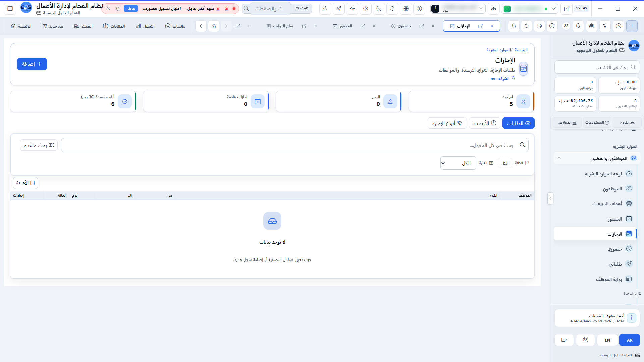Image resolution: width=644 pixels, height=362 pixels.
Task: Open the الفترة period dropdown showing الكل
Action: (x=458, y=163)
